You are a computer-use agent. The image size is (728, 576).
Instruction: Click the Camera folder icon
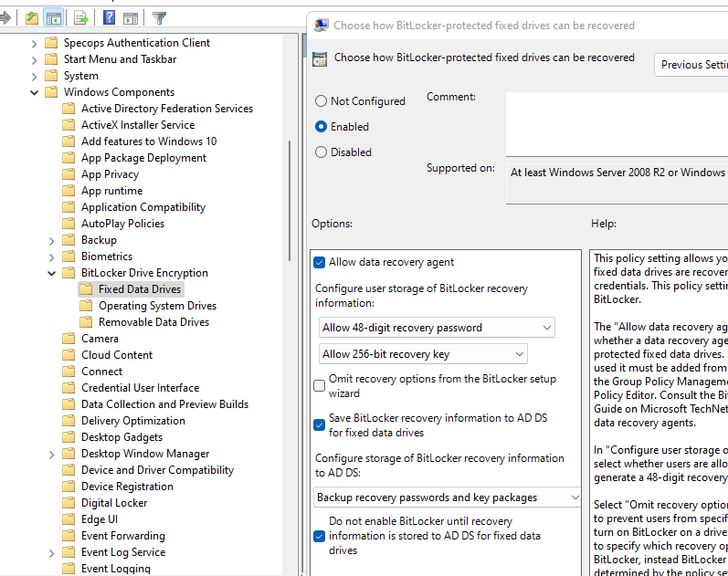click(69, 339)
